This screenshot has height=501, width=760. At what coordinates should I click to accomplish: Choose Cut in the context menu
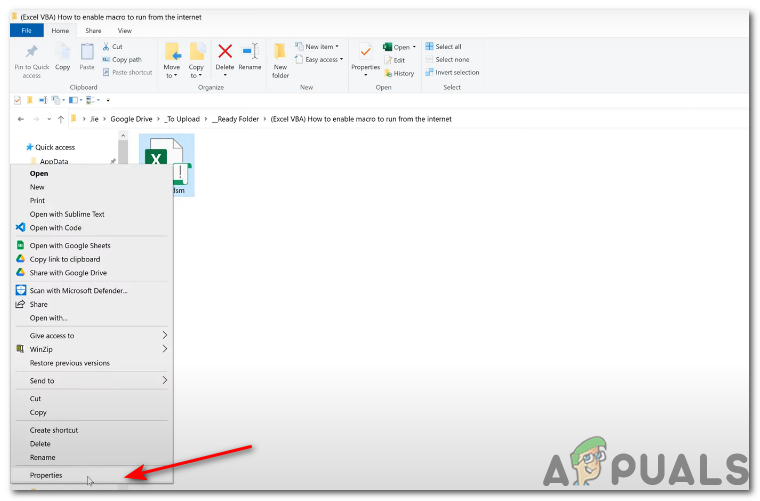91,398
